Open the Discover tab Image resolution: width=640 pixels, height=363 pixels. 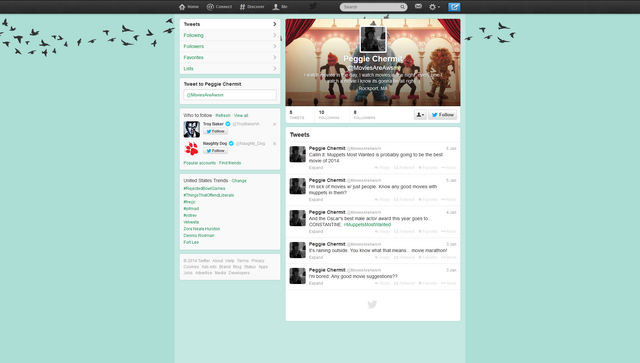252,7
